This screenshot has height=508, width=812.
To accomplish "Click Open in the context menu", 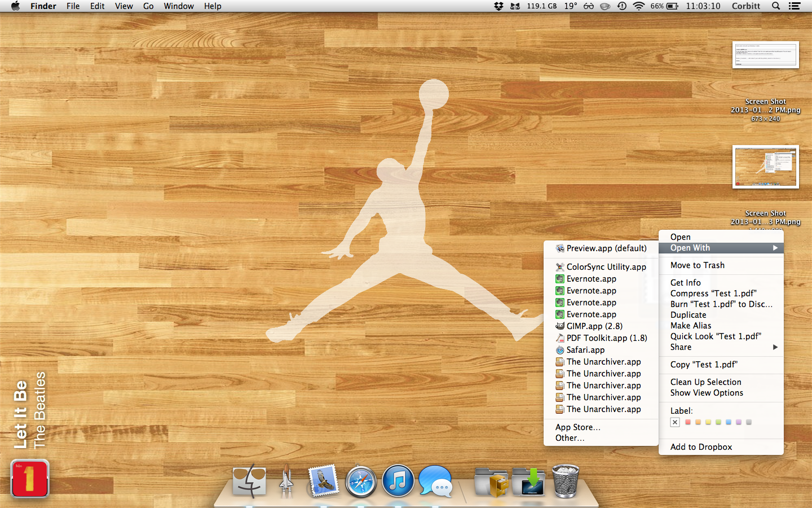I will pos(721,237).
